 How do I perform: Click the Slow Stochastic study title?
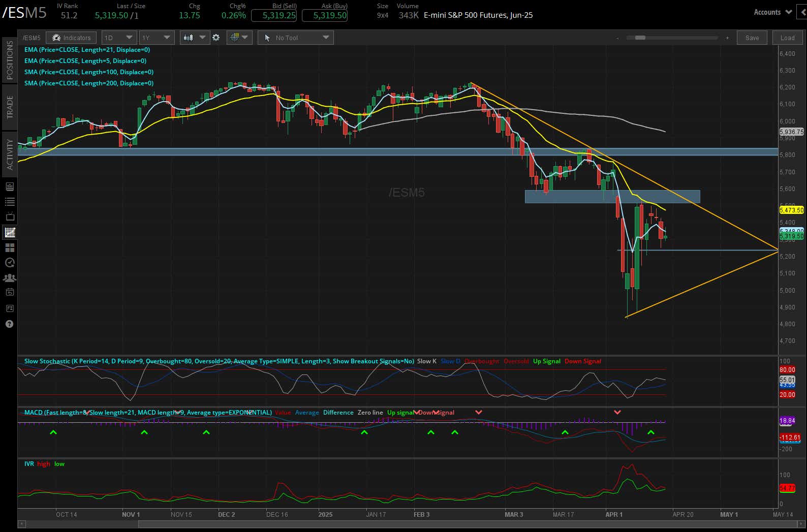[219, 361]
